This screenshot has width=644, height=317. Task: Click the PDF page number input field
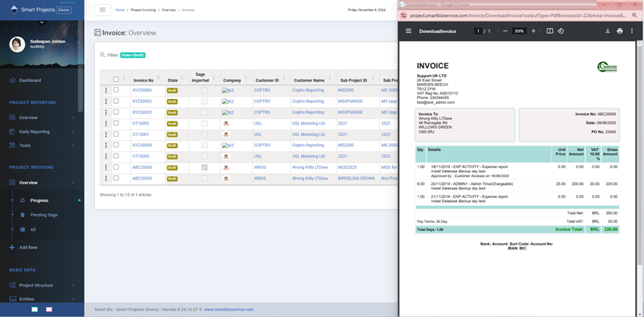(x=478, y=31)
